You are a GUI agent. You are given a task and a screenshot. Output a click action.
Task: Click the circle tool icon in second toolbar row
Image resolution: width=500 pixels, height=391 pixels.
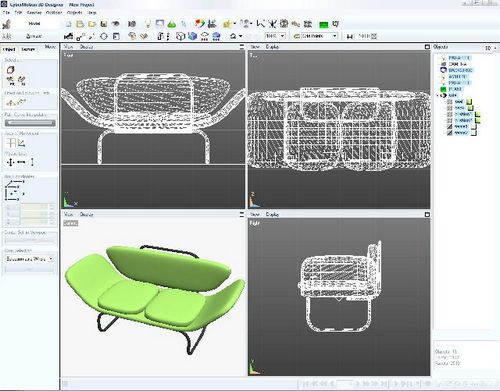pyautogui.click(x=104, y=36)
